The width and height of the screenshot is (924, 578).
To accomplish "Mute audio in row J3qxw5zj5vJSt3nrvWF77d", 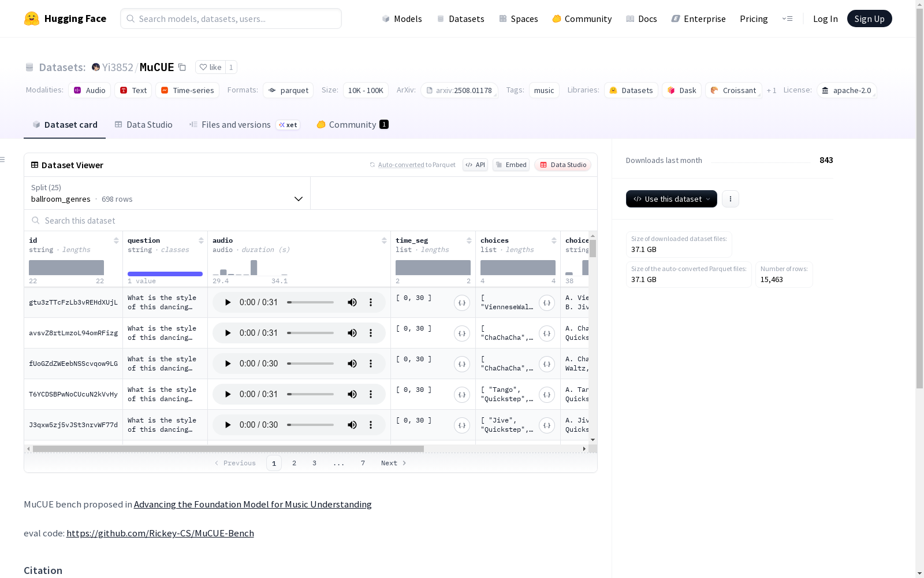I will 352,425.
